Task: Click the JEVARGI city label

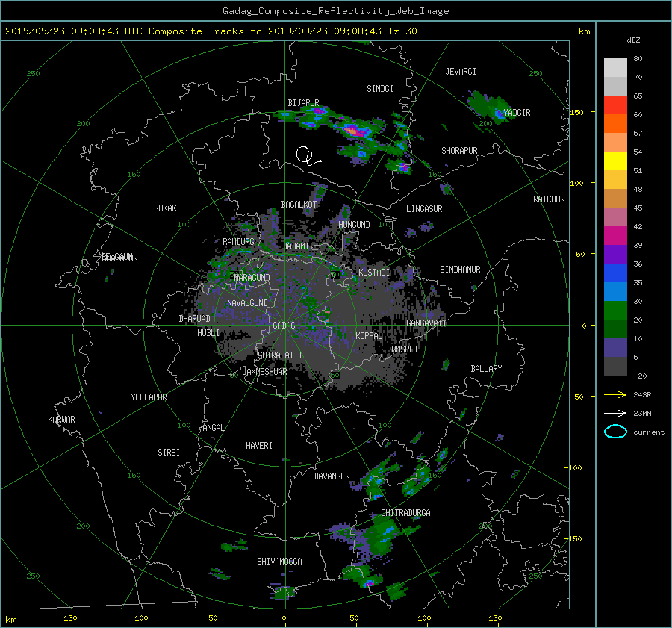Action: pyautogui.click(x=461, y=72)
